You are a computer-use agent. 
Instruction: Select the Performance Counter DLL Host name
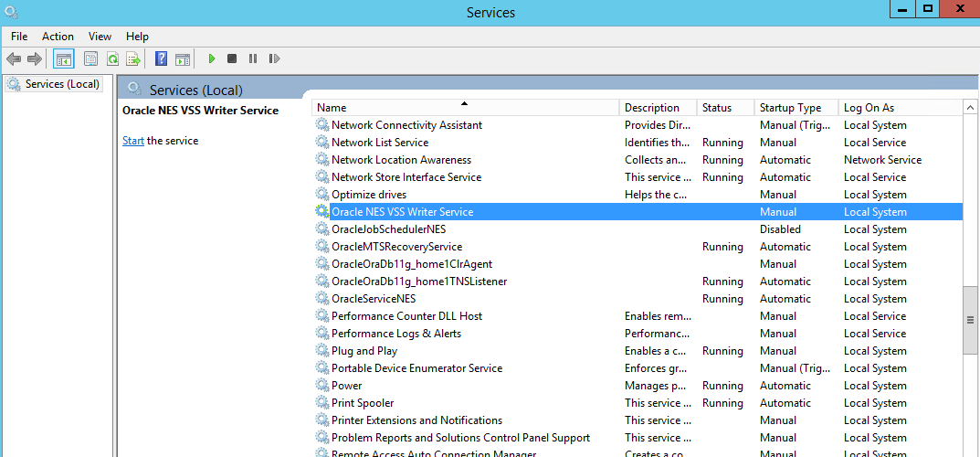pyautogui.click(x=406, y=316)
